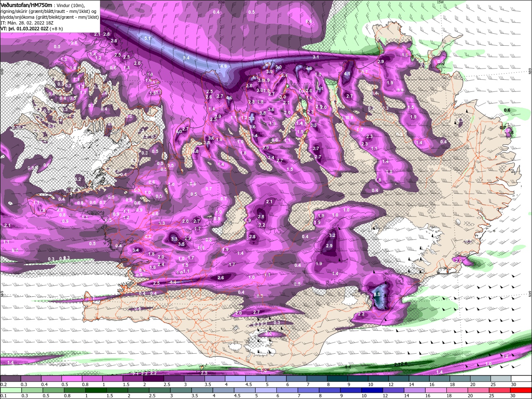Screen dimensions: 532x399
Task: Click the 3.5 value on the map
Action: (181, 244)
